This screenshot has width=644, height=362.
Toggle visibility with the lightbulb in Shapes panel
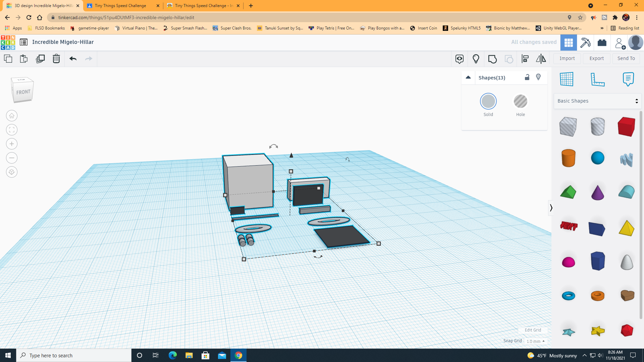(539, 77)
